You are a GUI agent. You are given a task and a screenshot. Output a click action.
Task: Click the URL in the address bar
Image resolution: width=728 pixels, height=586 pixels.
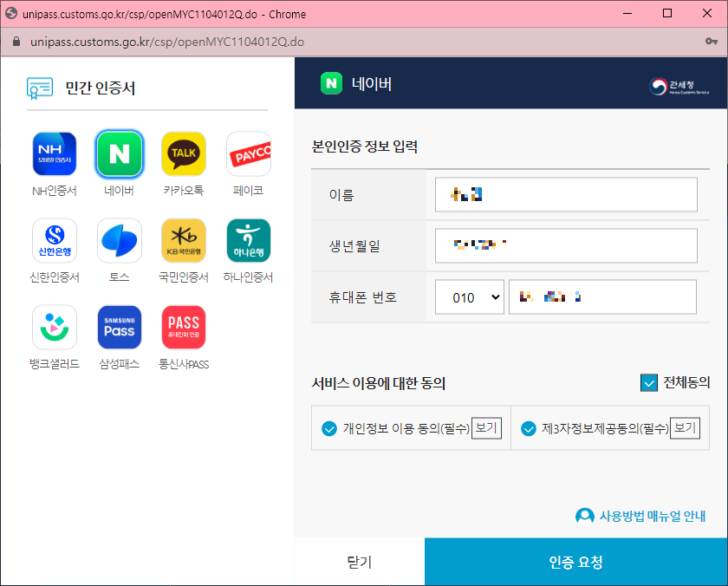pyautogui.click(x=167, y=42)
